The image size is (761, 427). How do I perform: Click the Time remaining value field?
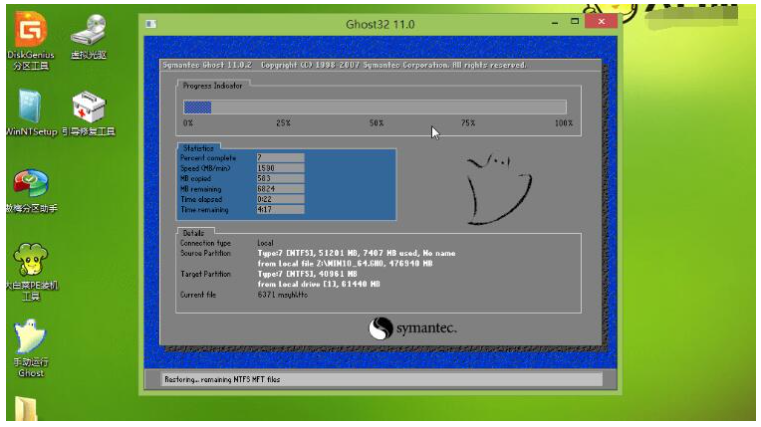[x=279, y=210]
